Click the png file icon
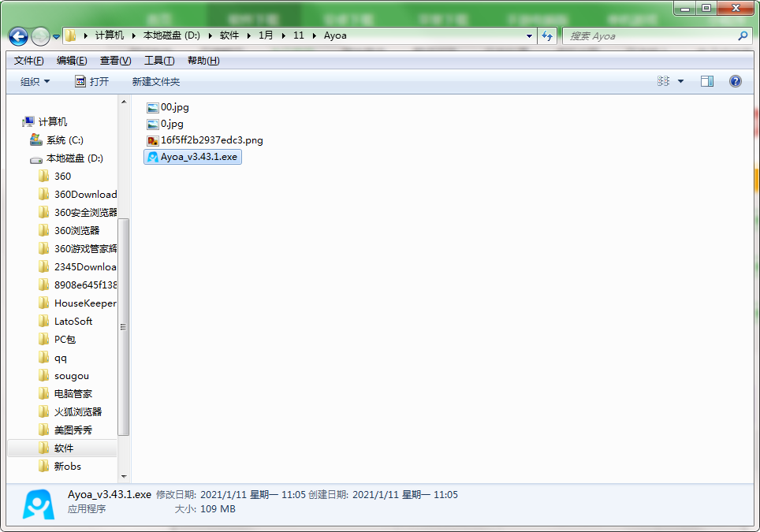 (153, 140)
